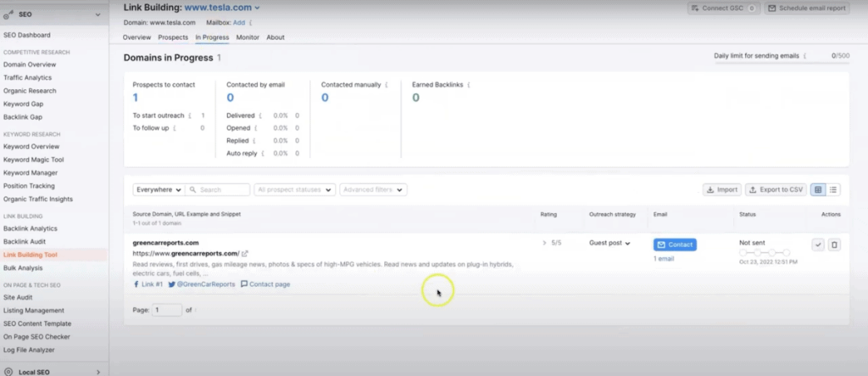Click the blue Contact button
The width and height of the screenshot is (868, 376).
pyautogui.click(x=675, y=244)
